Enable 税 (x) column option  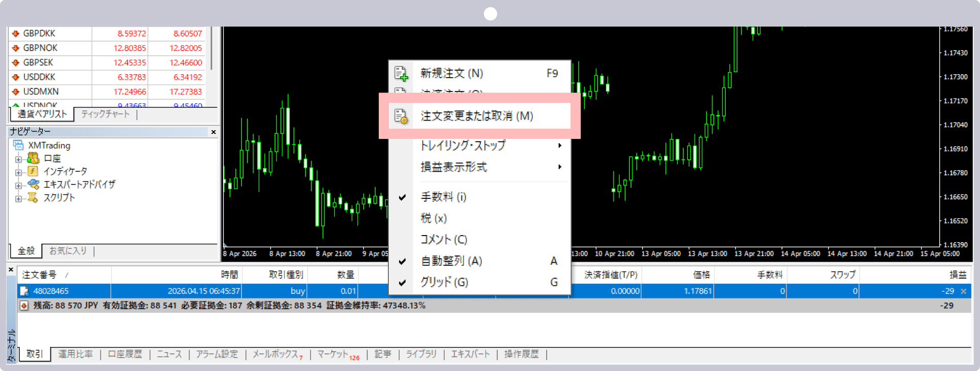(479, 218)
